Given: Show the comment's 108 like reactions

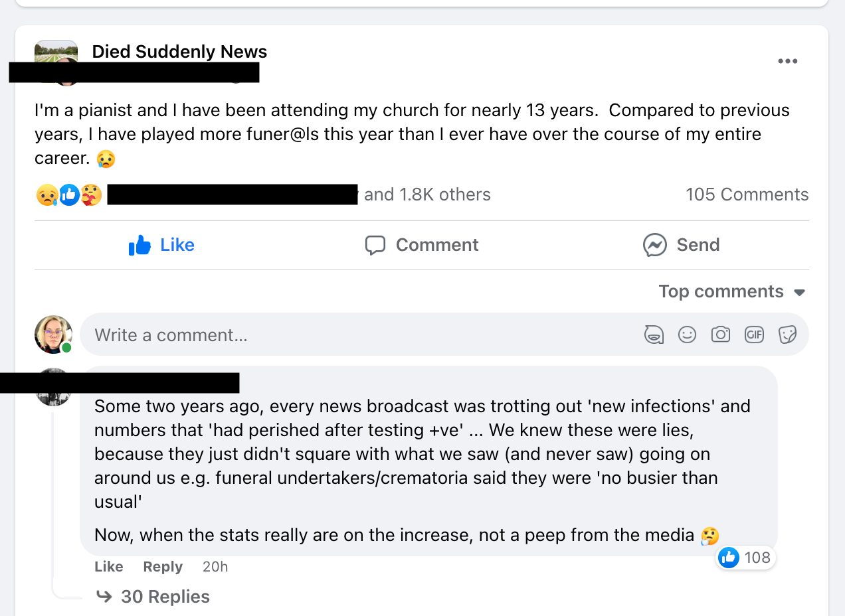Looking at the screenshot, I should point(746,558).
